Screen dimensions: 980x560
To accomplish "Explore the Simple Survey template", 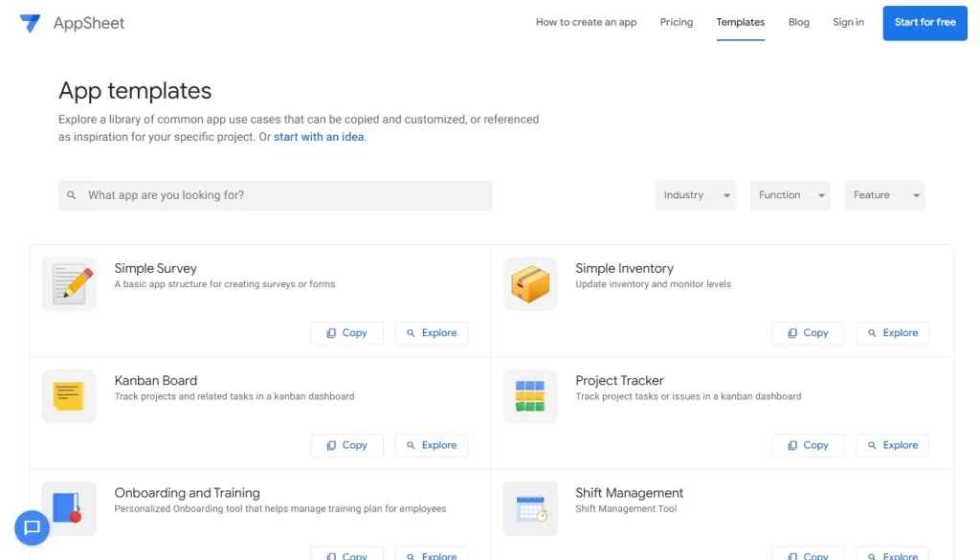I will tap(432, 333).
